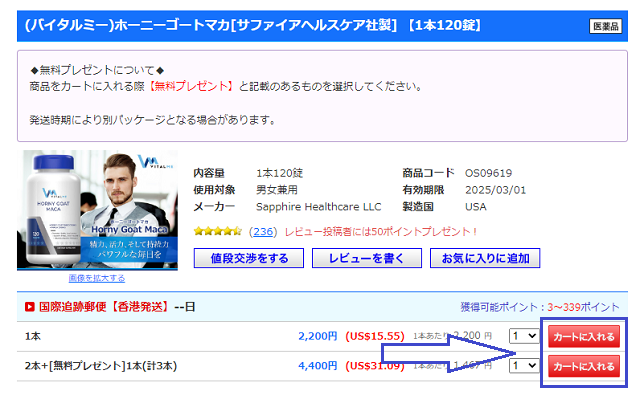This screenshot has height=395, width=640.
Task: Add product via お気に入りに追加 button
Action: pos(485,258)
